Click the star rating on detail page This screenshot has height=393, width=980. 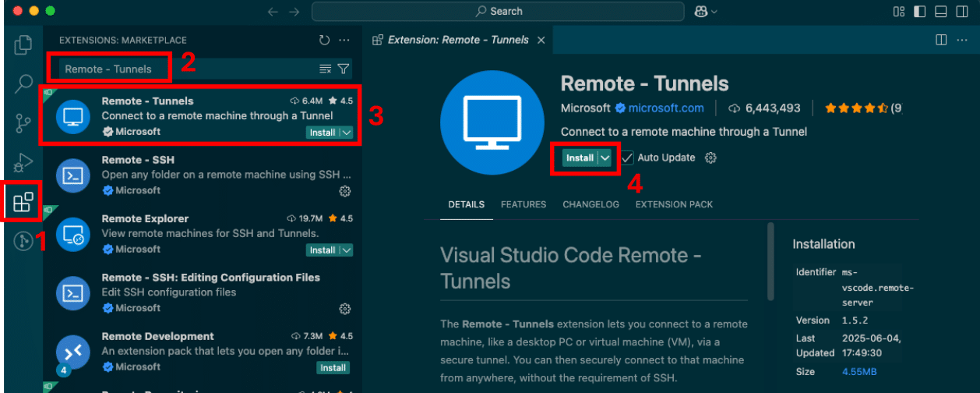(x=856, y=108)
